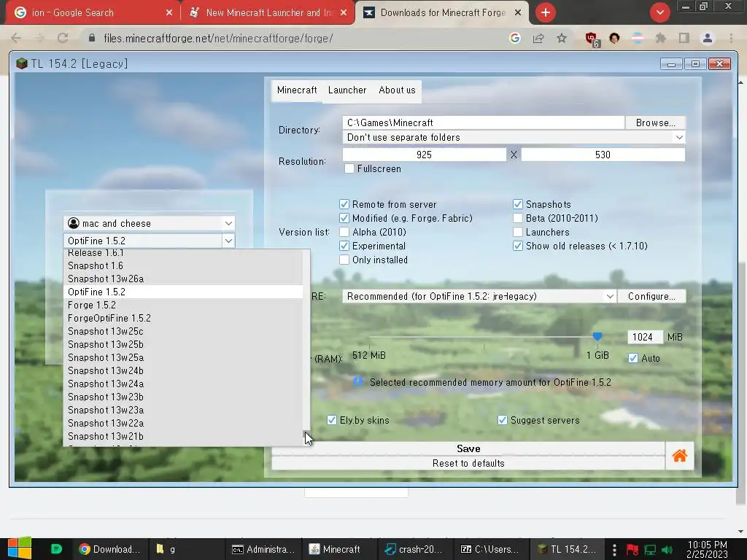
Task: Switch to New Minecraft Launcher browser tab
Action: coord(268,13)
